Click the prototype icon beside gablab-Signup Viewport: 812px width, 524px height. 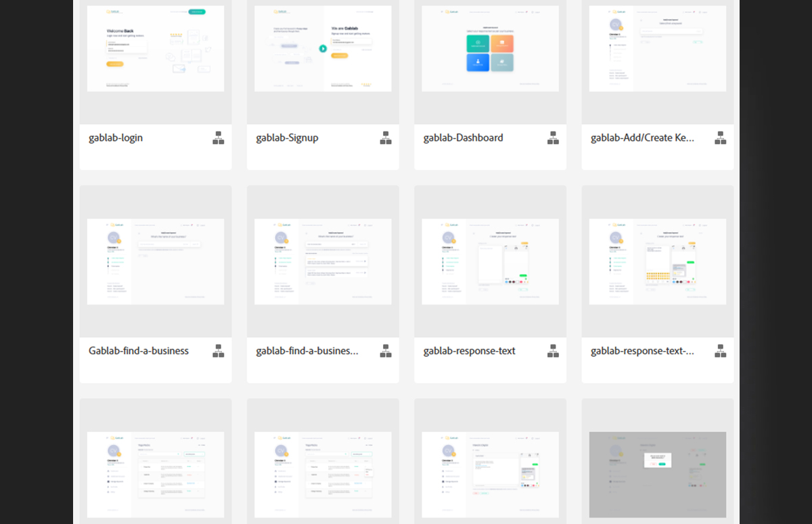point(386,138)
